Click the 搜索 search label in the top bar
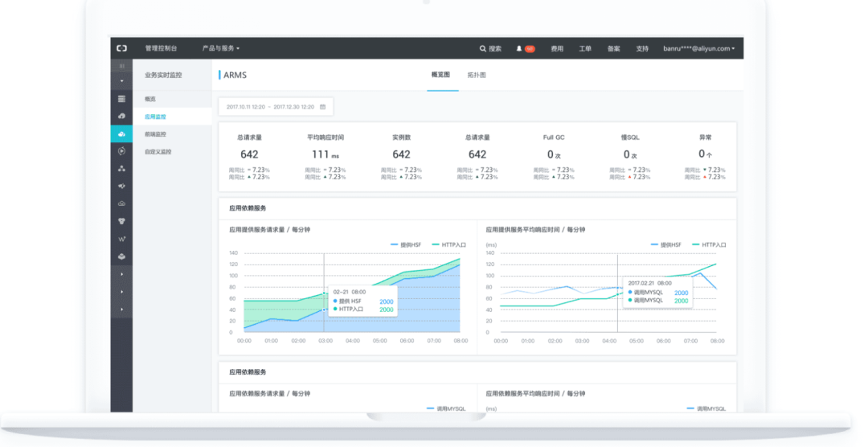This screenshot has width=868, height=447. (495, 49)
